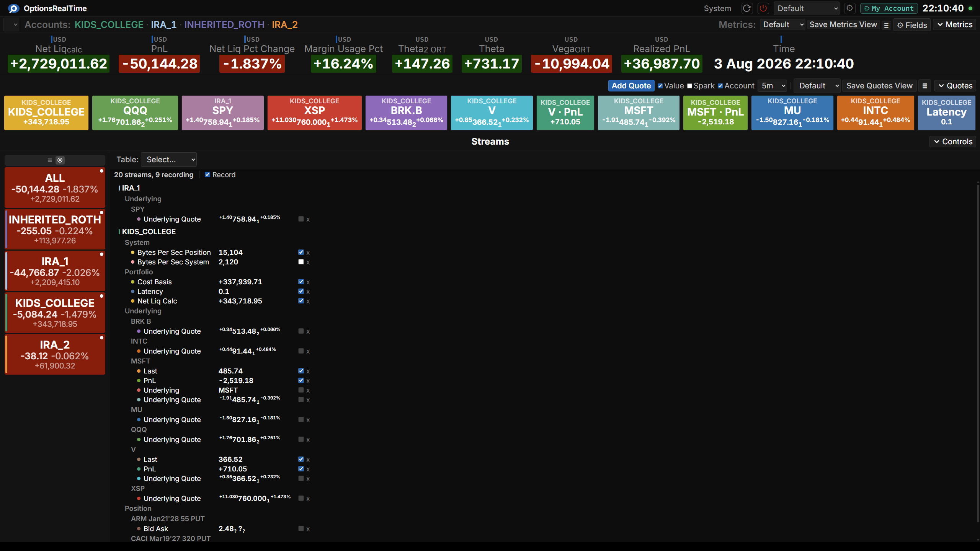Image resolution: width=980 pixels, height=551 pixels.
Task: Remove SPY Underlying Quote stream with x
Action: pos(308,220)
